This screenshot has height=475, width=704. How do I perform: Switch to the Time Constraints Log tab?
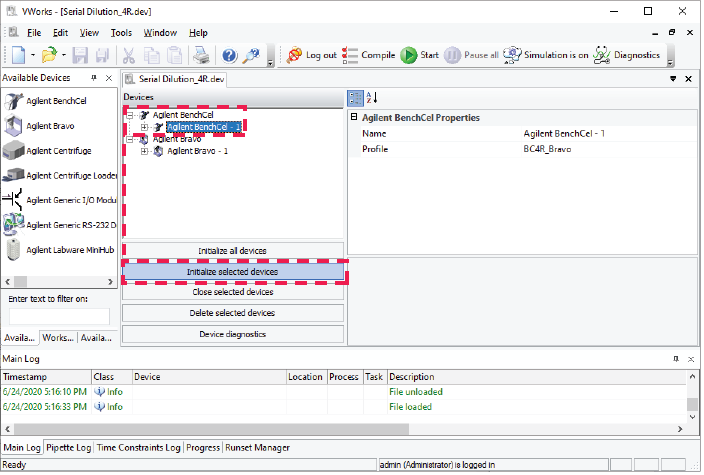138,448
